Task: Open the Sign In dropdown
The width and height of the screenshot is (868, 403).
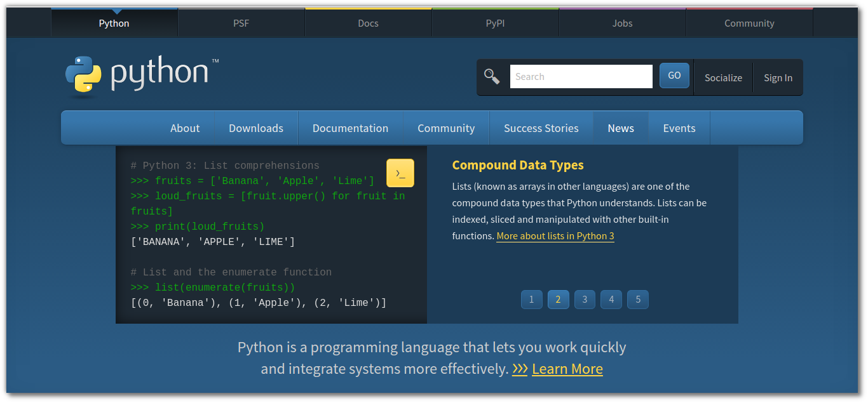Action: [x=778, y=77]
